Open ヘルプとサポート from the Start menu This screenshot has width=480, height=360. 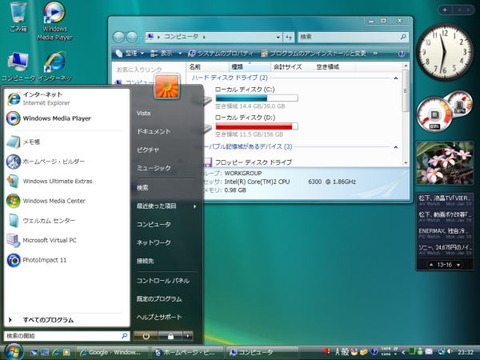pyautogui.click(x=159, y=317)
